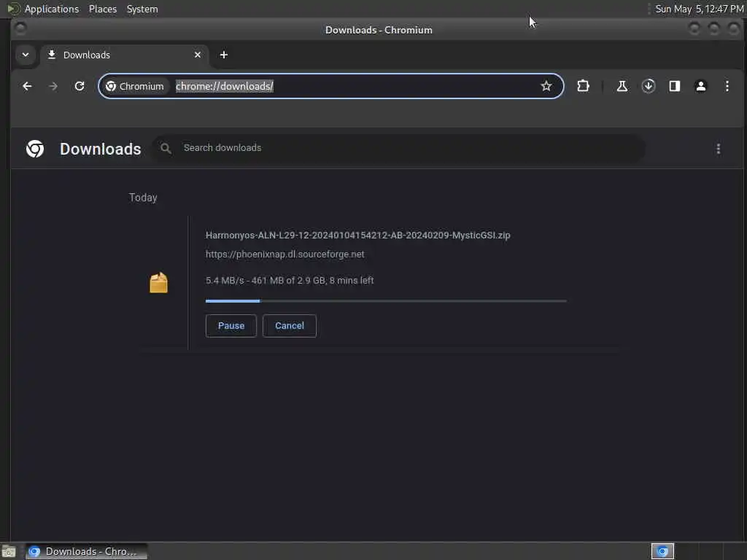Select the Downloads - Chromium taskbar entry
The image size is (747, 560).
(87, 551)
